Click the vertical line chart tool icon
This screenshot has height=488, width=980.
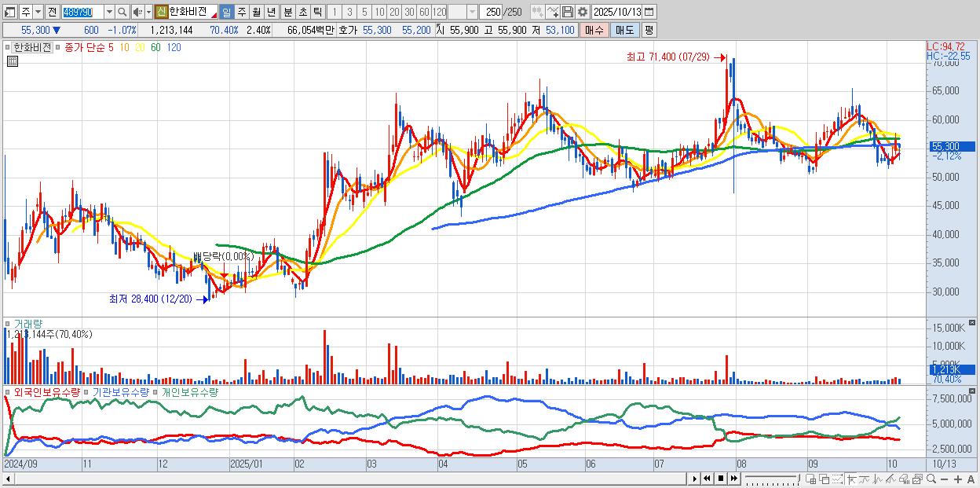(878, 479)
